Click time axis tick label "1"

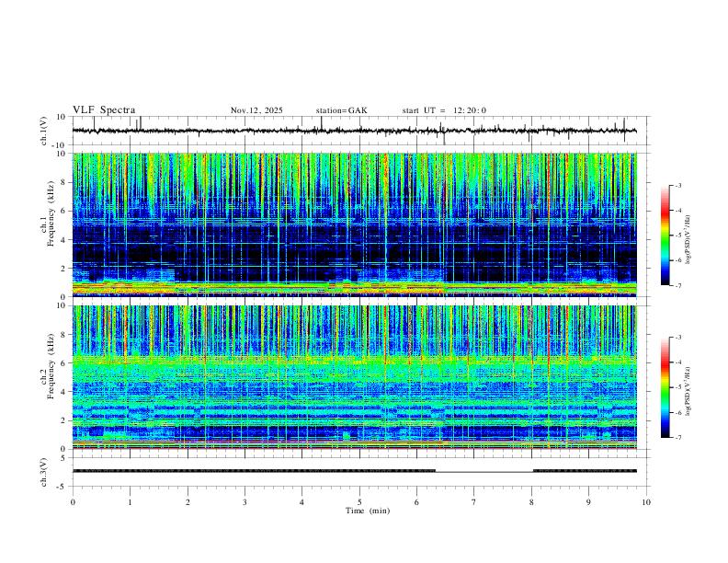click(x=130, y=502)
